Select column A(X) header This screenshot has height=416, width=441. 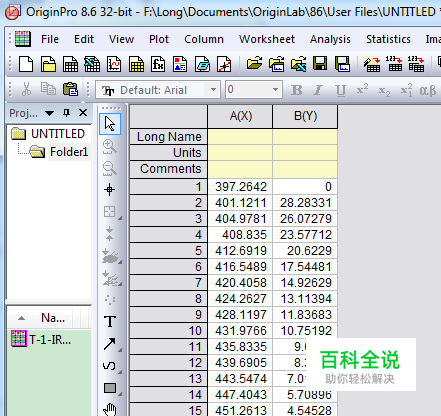click(240, 116)
